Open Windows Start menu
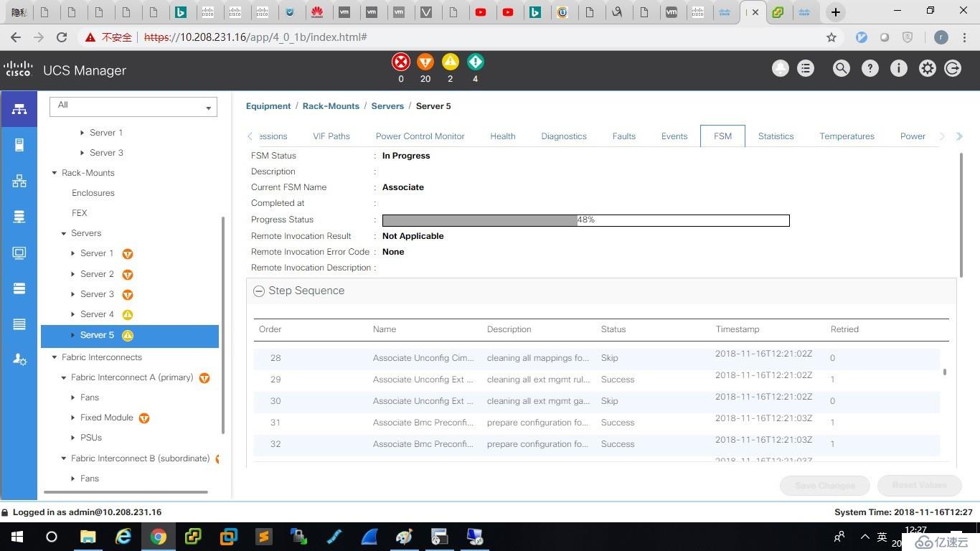Screen dimensions: 980x551 click(17, 537)
